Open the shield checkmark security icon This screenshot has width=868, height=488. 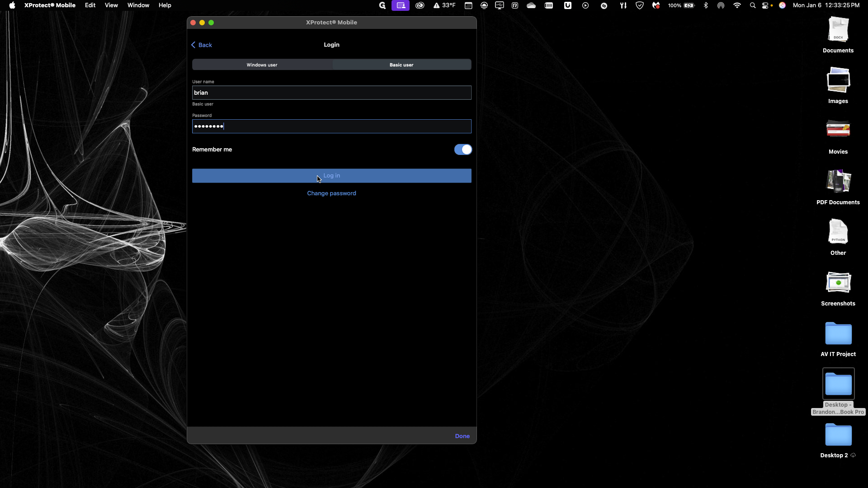click(640, 5)
